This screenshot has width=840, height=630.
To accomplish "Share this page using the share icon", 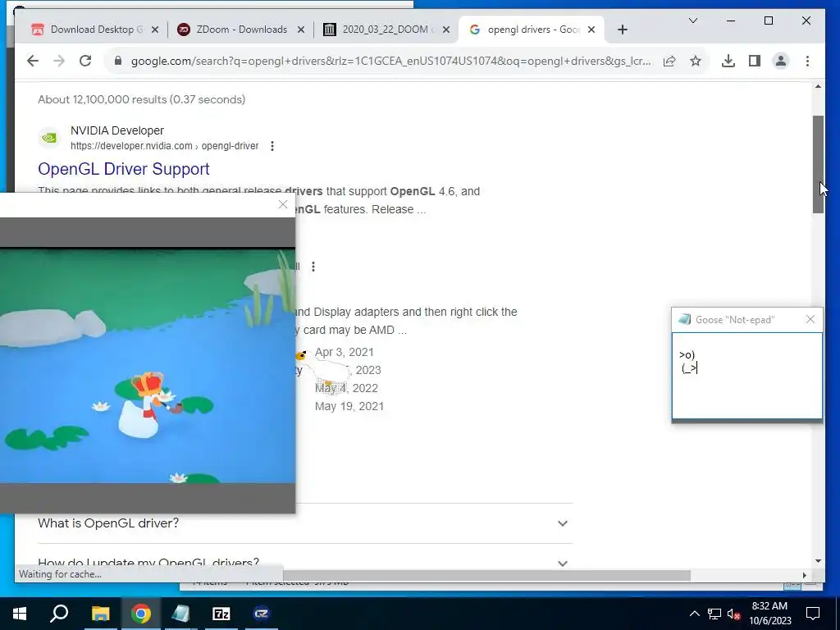I will (x=669, y=61).
